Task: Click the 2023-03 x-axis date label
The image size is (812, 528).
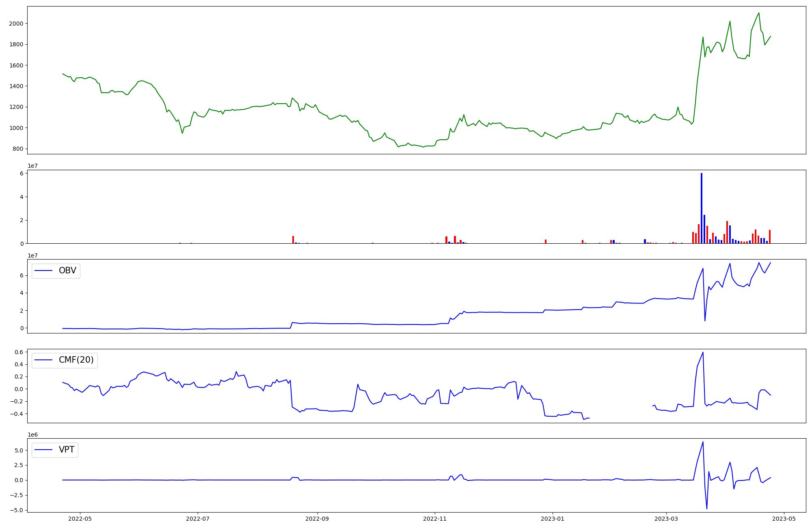Action: [666, 518]
